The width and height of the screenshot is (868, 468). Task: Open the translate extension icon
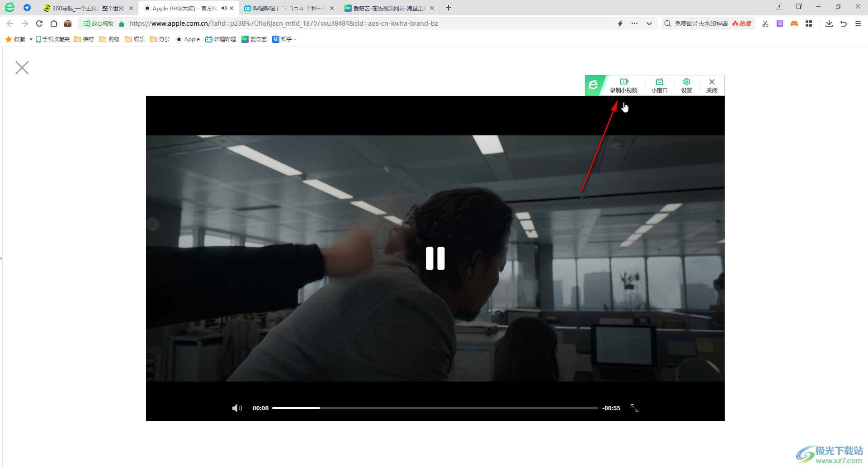coord(780,23)
